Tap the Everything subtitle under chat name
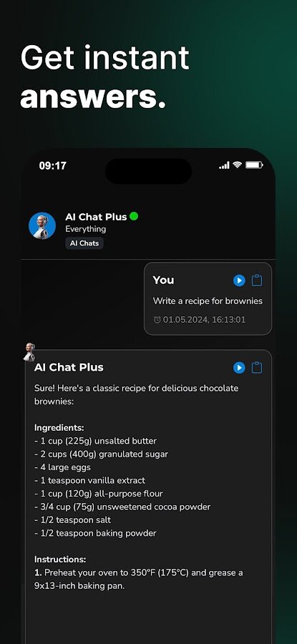 [x=85, y=229]
